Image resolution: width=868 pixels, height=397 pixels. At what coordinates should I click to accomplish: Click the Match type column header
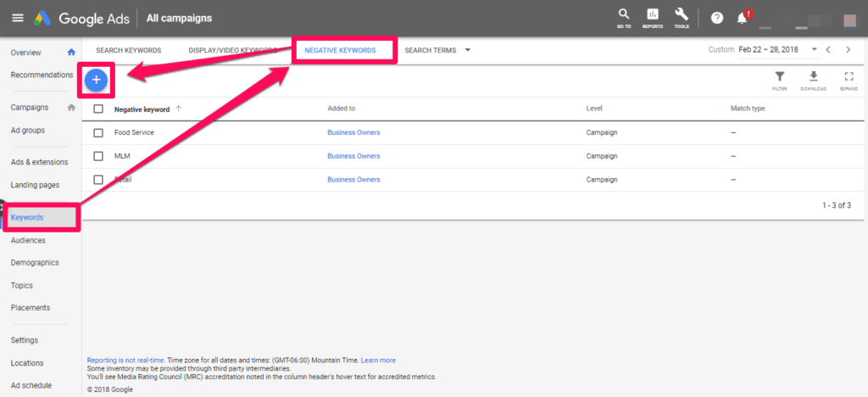click(x=748, y=109)
